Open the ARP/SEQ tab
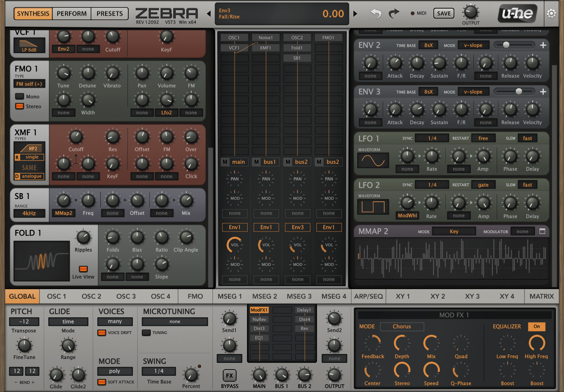The height and width of the screenshot is (392, 564). tap(368, 296)
